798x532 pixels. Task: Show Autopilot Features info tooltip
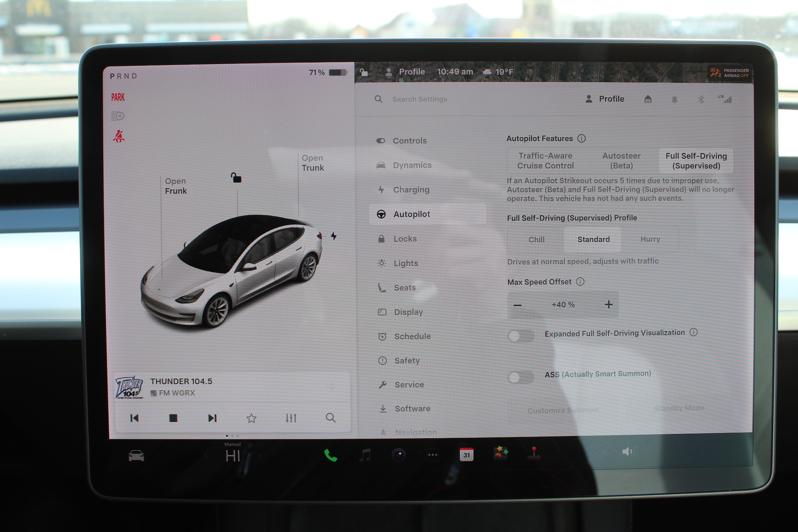coord(581,139)
